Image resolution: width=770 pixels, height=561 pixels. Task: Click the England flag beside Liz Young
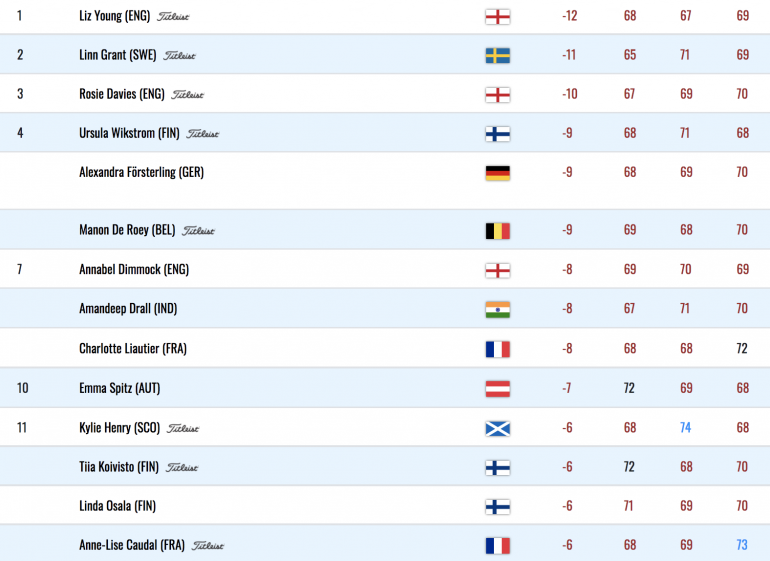pyautogui.click(x=497, y=17)
